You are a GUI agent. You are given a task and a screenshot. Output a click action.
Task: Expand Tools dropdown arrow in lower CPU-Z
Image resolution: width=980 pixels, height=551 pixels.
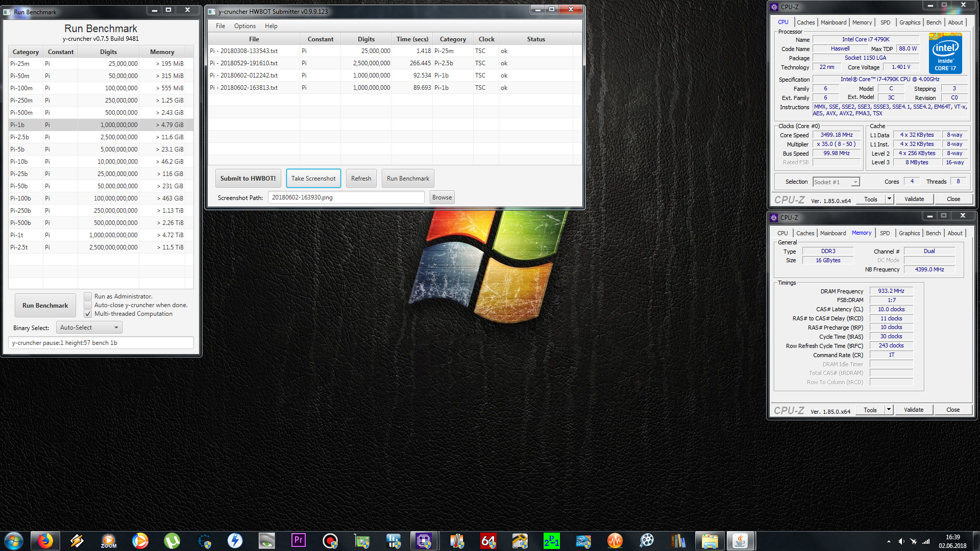click(889, 410)
